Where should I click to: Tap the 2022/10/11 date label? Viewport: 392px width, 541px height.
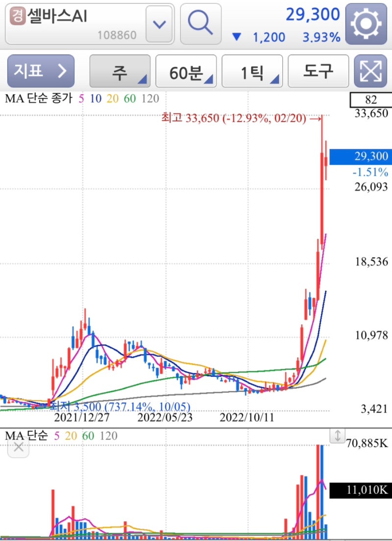coord(247,417)
